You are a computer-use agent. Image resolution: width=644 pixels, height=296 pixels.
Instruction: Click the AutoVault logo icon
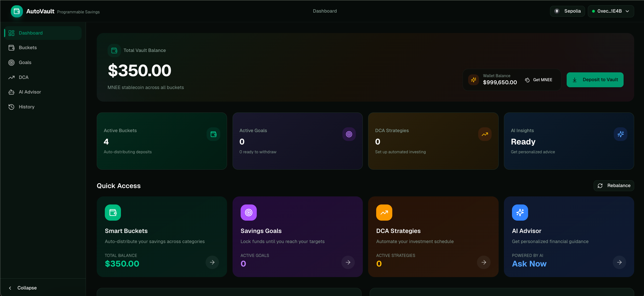point(17,11)
